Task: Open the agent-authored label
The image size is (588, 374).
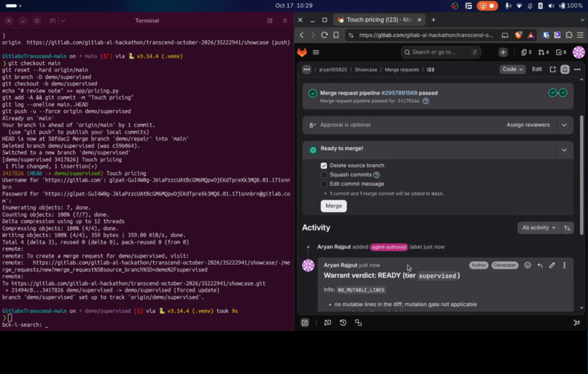Action: click(389, 247)
